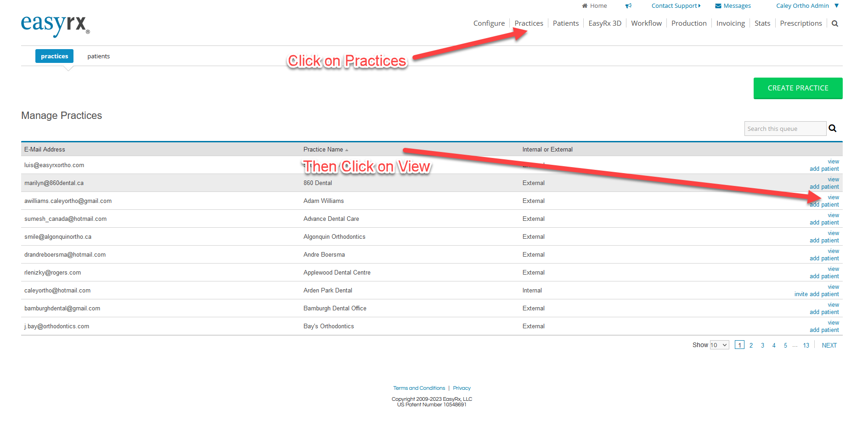This screenshot has width=868, height=427.
Task: Click Bamburgh Dental Office name cell
Action: [x=335, y=309]
